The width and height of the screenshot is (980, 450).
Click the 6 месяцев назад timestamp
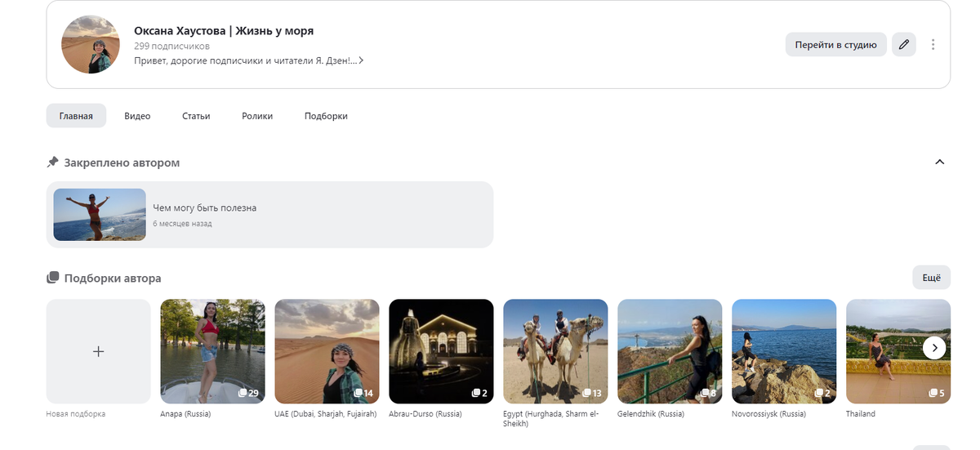tap(182, 223)
